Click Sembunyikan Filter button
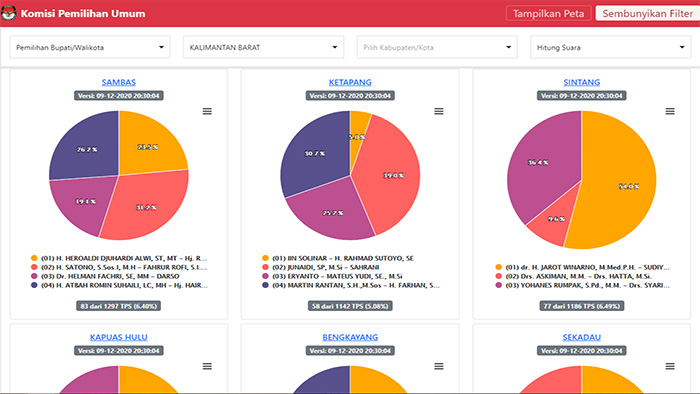Image resolution: width=700 pixels, height=394 pixels. (647, 13)
